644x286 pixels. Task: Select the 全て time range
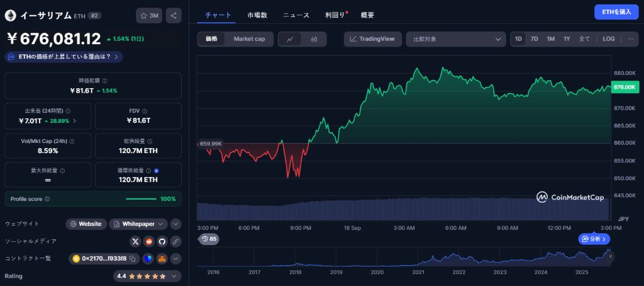[584, 39]
